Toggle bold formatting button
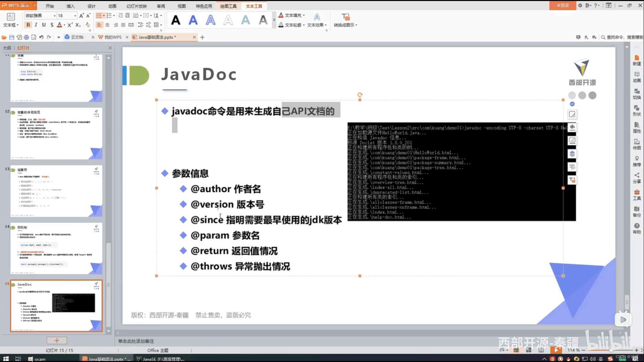 [28, 25]
